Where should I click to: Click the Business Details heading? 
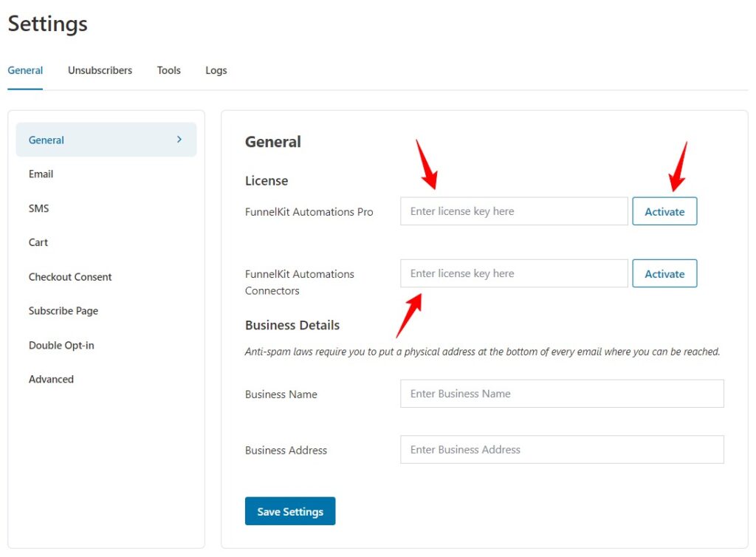pyautogui.click(x=292, y=325)
